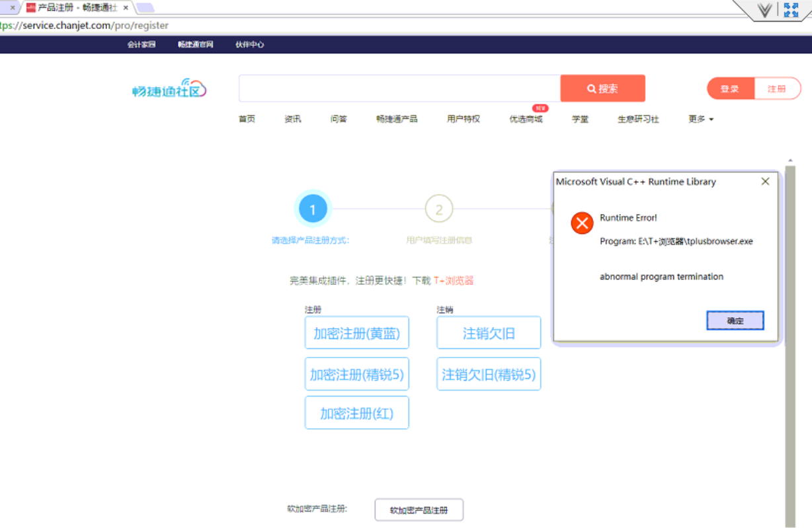Choose 注销欠旧(精锐5) button
Screen dimensions: 812x528
click(489, 374)
